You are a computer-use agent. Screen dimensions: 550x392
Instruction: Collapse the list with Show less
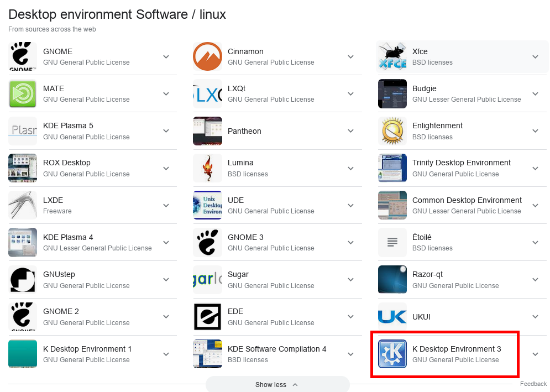tap(277, 385)
